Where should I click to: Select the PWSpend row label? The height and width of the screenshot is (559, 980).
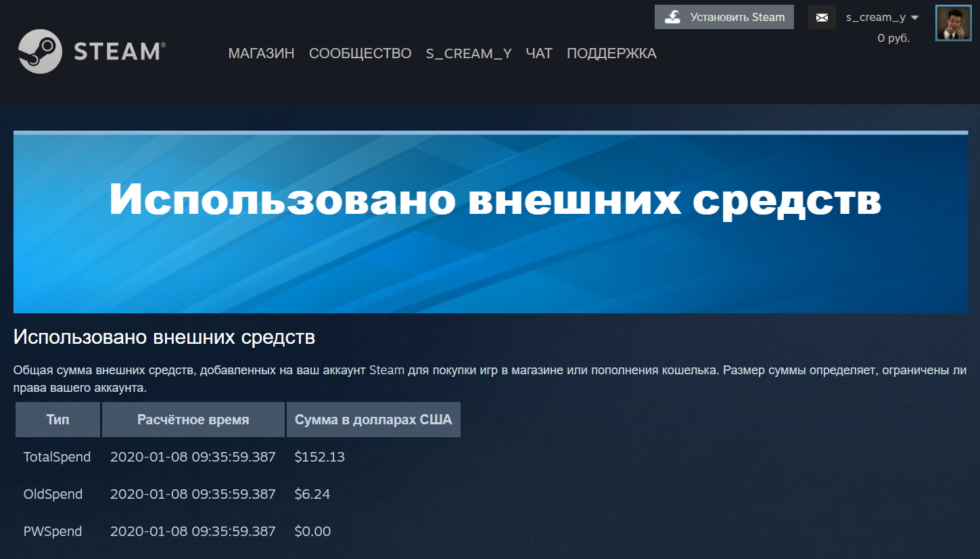tap(53, 531)
